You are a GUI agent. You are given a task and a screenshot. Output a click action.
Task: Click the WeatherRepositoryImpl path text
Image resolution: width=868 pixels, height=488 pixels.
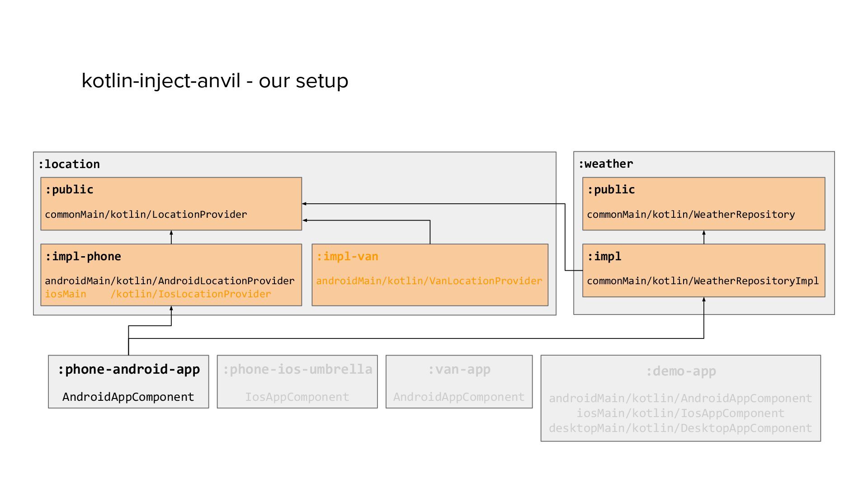point(703,281)
